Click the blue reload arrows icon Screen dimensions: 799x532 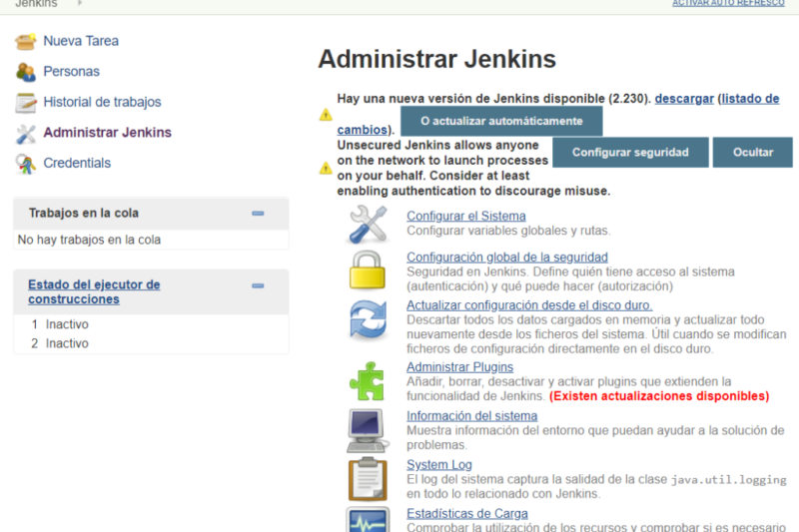click(x=368, y=319)
